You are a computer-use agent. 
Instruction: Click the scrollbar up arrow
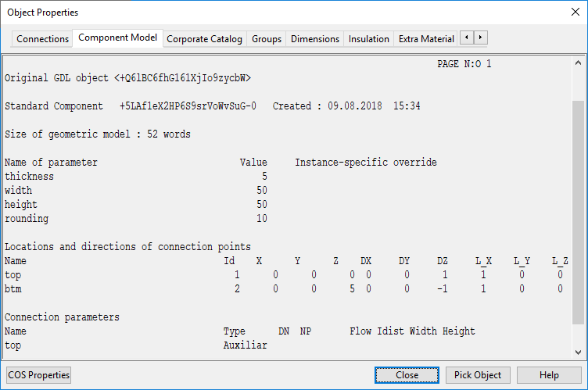(579, 63)
